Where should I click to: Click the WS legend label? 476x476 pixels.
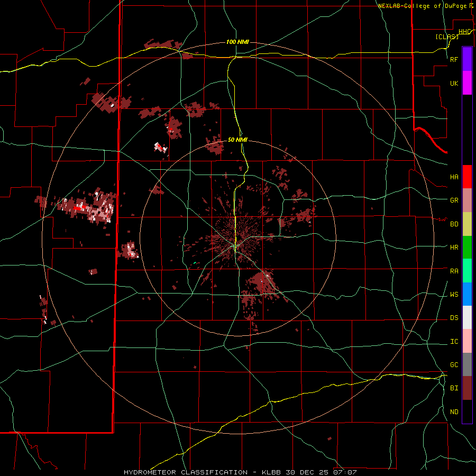pyautogui.click(x=454, y=294)
